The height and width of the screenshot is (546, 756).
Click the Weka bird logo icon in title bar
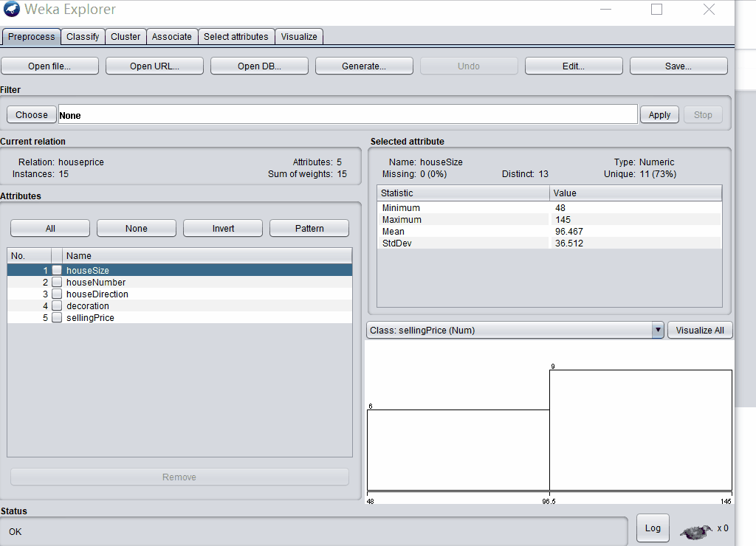click(x=11, y=9)
